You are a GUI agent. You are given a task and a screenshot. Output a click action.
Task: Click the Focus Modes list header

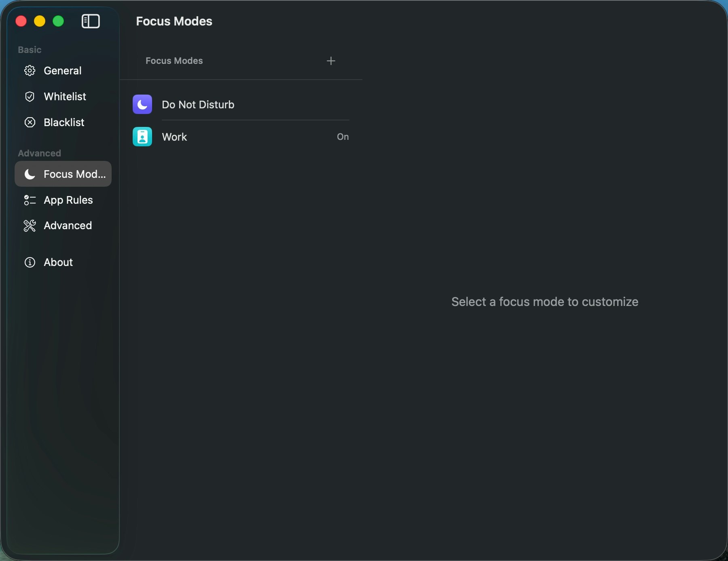tap(174, 61)
